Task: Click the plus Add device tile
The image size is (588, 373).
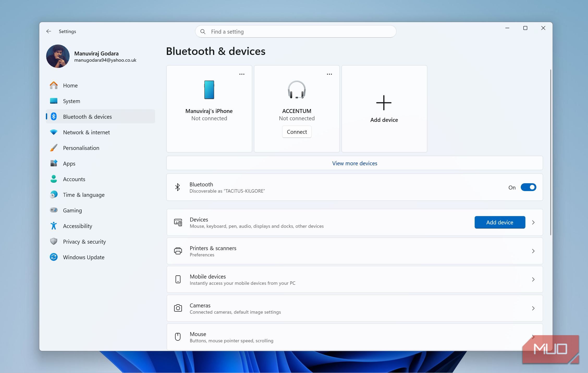Action: click(384, 109)
